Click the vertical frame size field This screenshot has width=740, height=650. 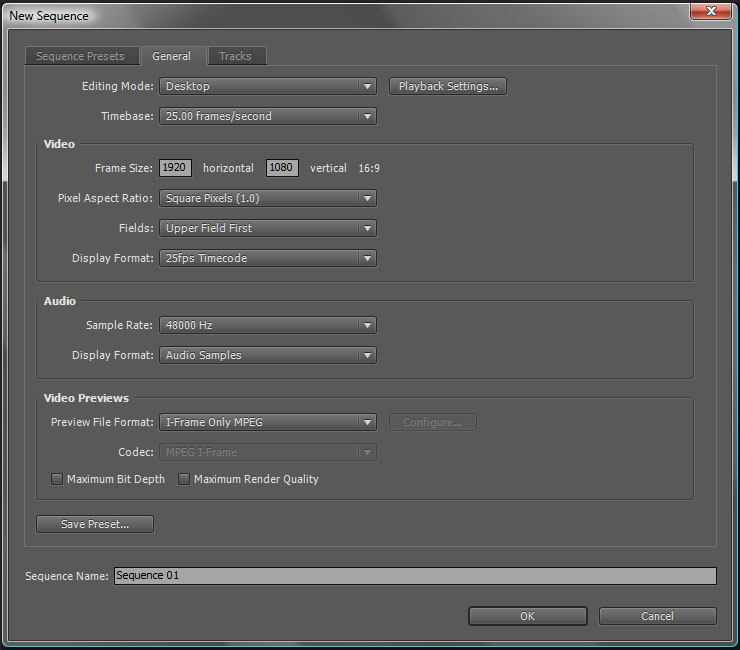282,168
